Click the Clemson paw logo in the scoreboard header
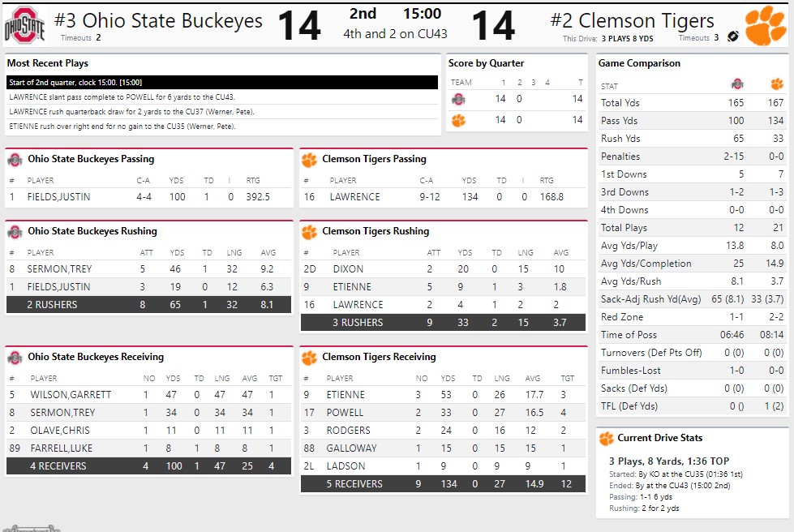This screenshot has width=794, height=532. pyautogui.click(x=766, y=25)
